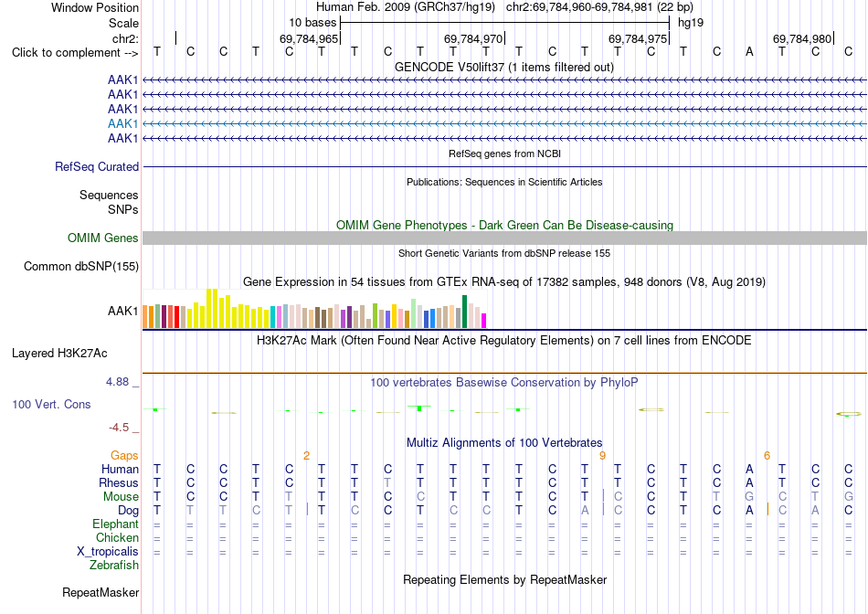Click the Common dbSNP(155) label
The width and height of the screenshot is (868, 614).
click(81, 266)
